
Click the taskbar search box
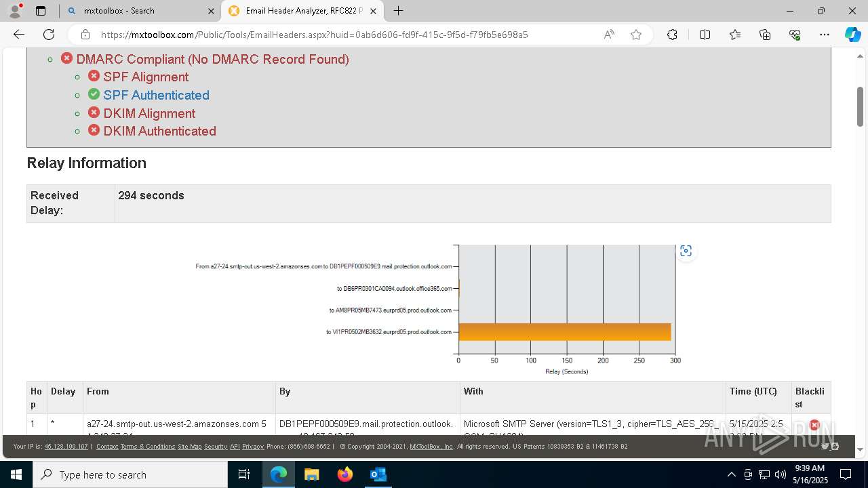click(x=130, y=474)
